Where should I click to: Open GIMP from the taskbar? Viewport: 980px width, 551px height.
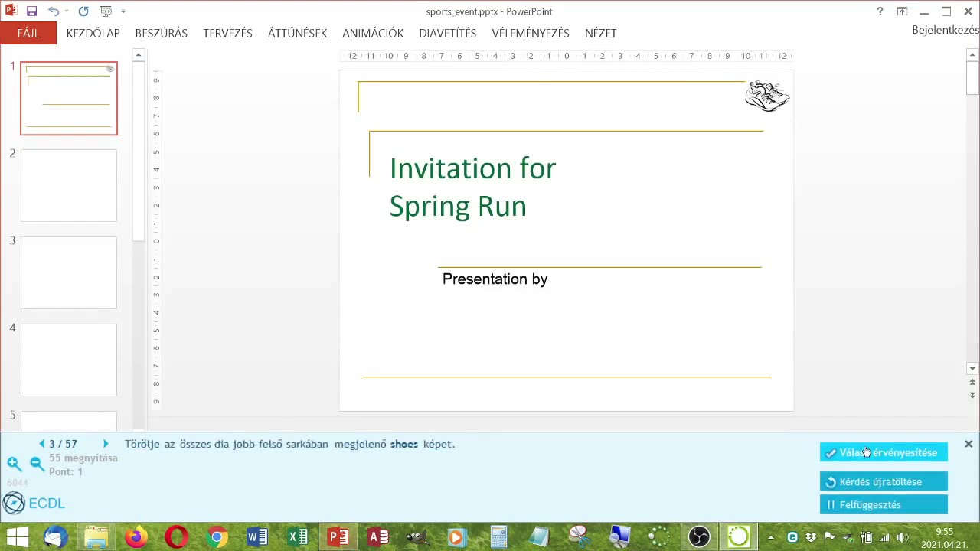(417, 536)
